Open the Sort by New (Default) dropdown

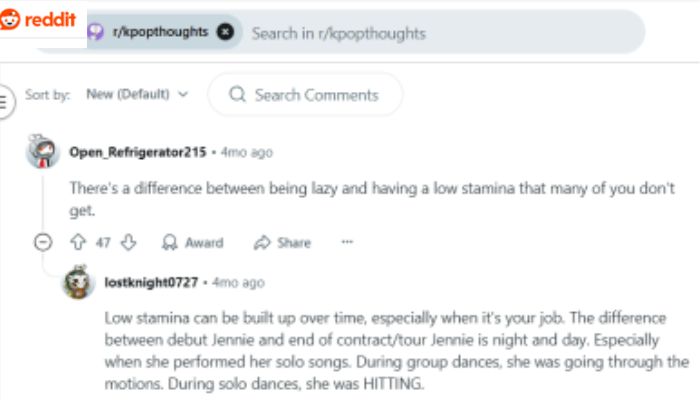tap(137, 95)
